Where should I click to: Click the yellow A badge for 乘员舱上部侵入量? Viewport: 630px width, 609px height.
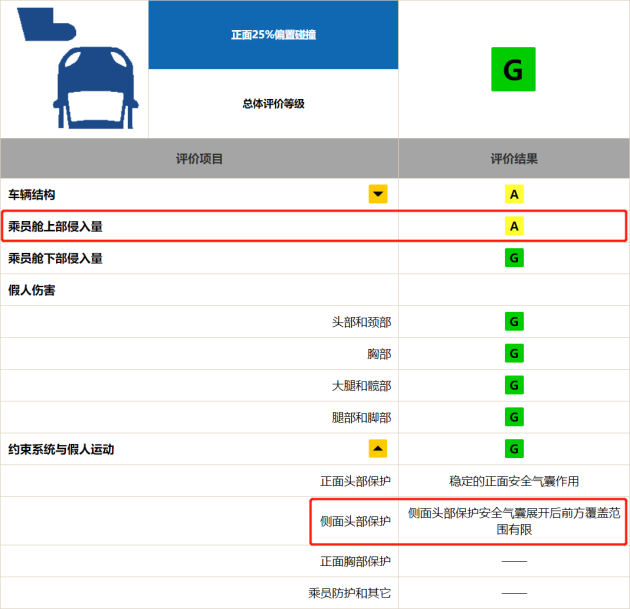pyautogui.click(x=514, y=226)
